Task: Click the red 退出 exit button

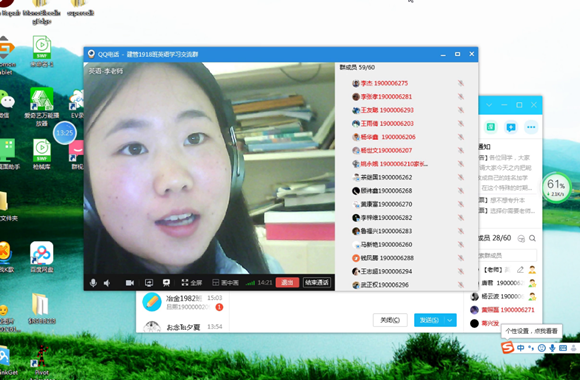Action: tap(287, 283)
